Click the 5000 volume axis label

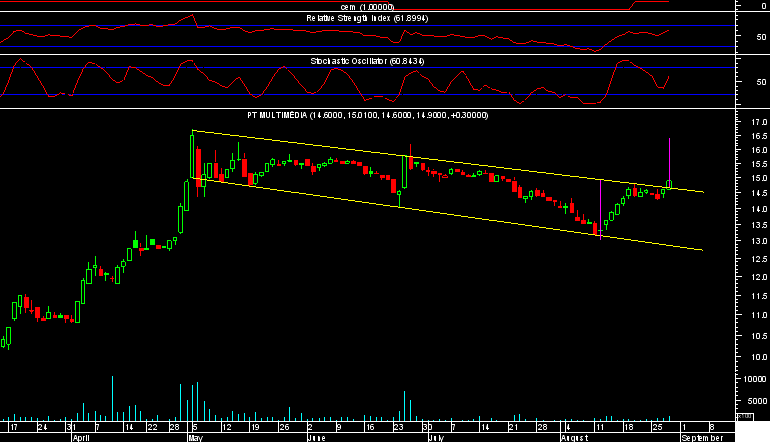click(x=757, y=401)
